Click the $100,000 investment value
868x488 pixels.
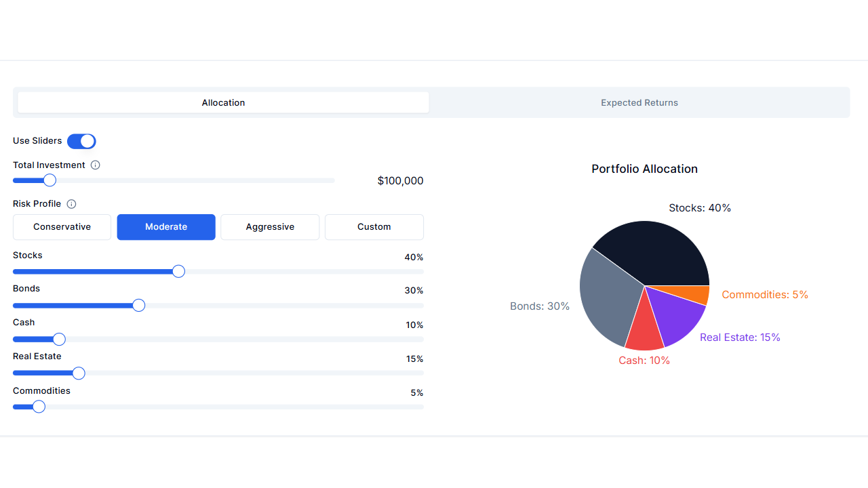pyautogui.click(x=400, y=180)
